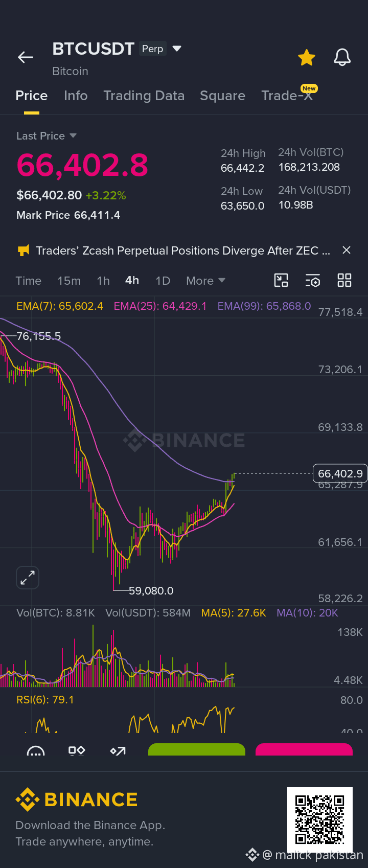The height and width of the screenshot is (868, 368).
Task: Click the 76,155.5 high price marker
Action: click(x=38, y=336)
